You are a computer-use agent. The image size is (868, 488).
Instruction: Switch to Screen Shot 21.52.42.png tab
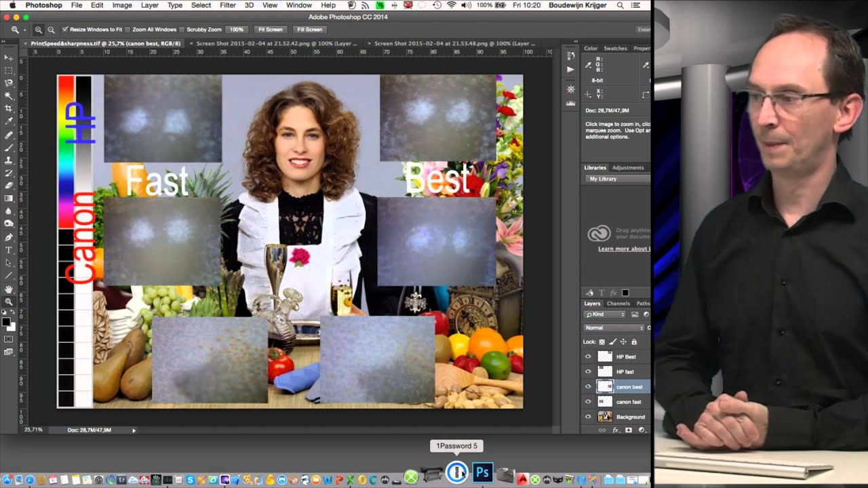click(274, 43)
